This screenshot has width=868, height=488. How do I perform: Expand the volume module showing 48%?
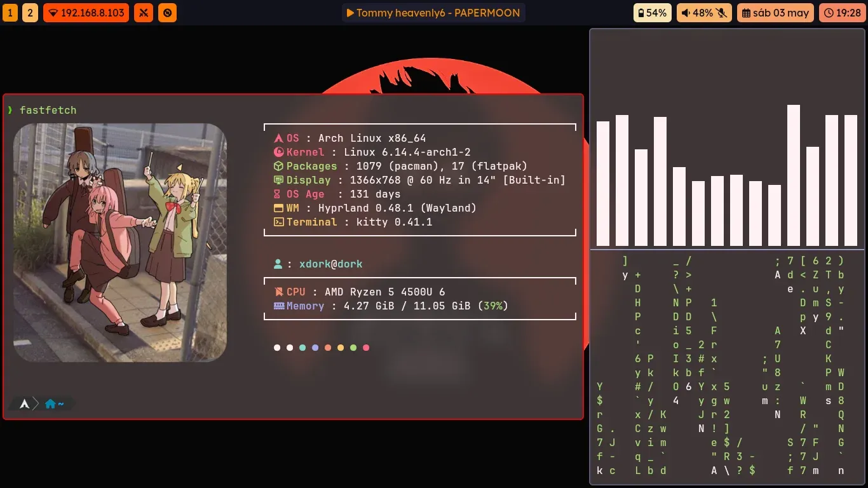click(704, 13)
